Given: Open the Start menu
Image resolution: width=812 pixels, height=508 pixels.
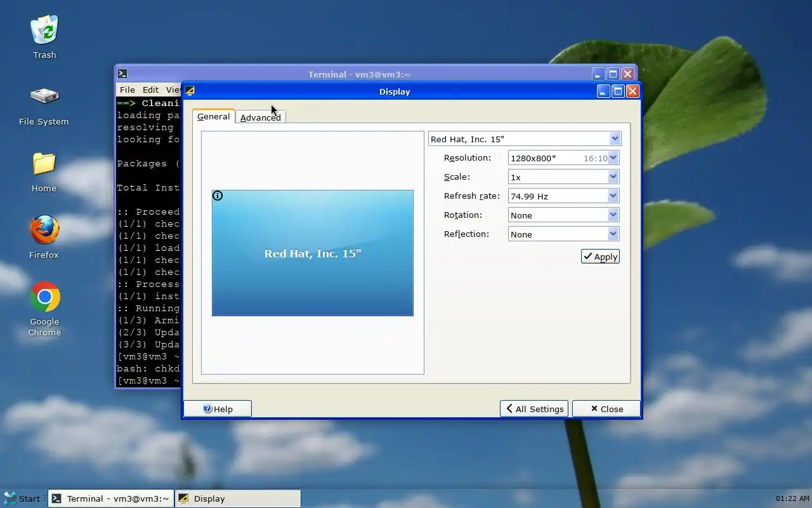Looking at the screenshot, I should tap(22, 498).
